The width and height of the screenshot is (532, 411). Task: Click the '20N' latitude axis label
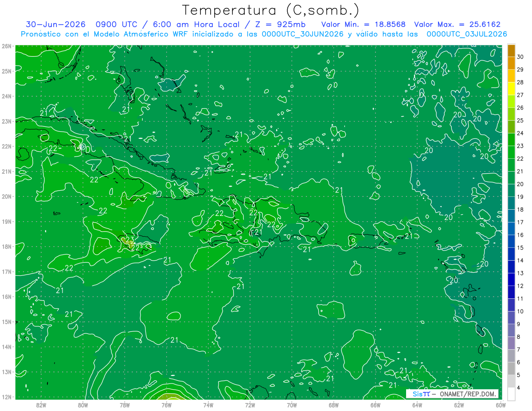[x=7, y=196]
